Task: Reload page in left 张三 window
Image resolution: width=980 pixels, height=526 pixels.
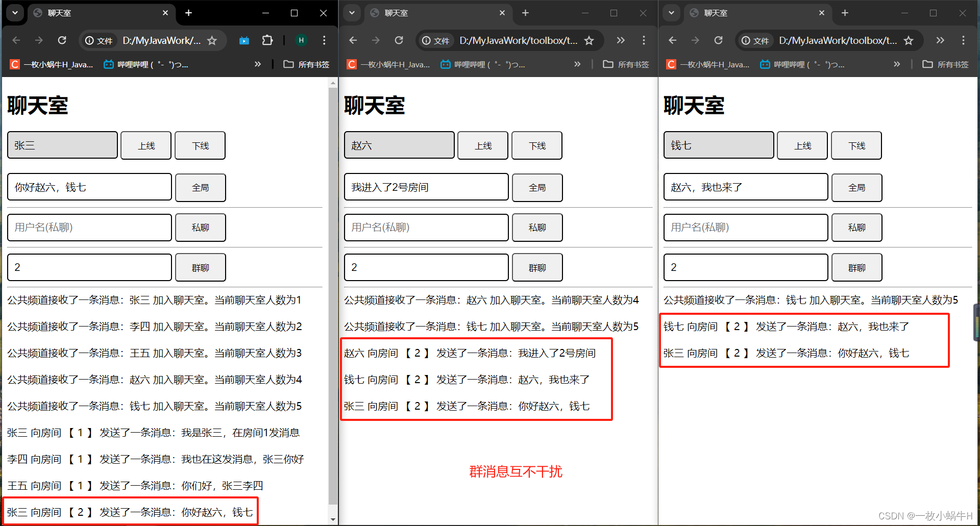Action: [62, 40]
